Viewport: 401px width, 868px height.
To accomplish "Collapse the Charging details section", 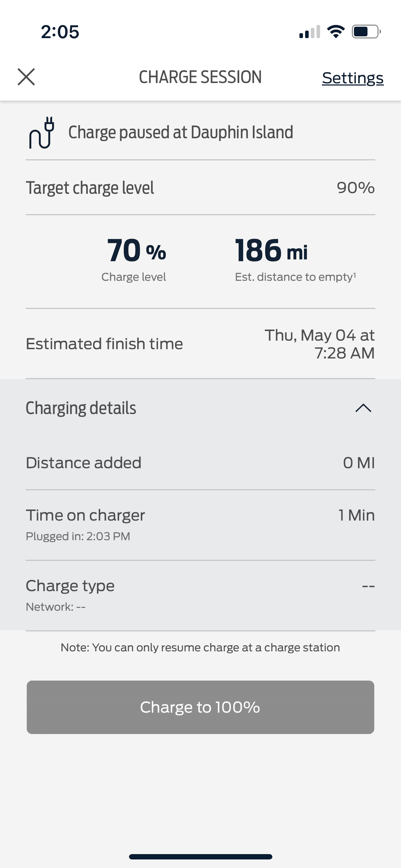I will [363, 408].
